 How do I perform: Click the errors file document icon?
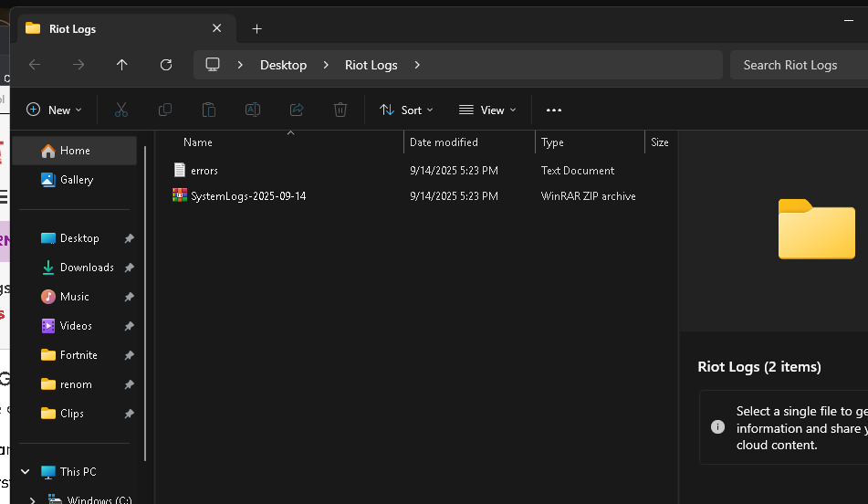coord(180,170)
